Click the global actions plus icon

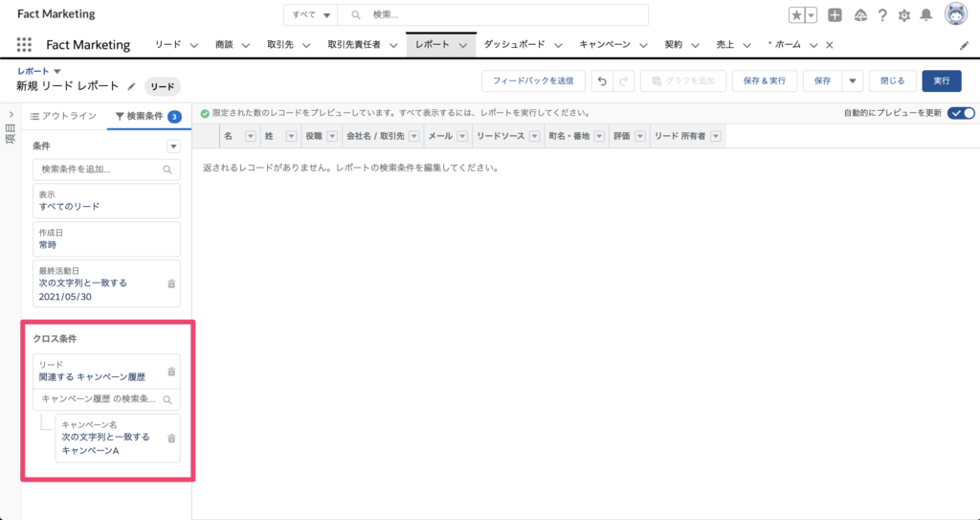click(x=835, y=15)
